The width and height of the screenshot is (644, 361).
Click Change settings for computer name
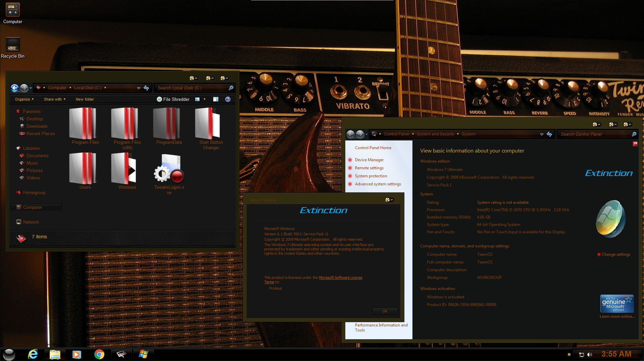pos(616,254)
